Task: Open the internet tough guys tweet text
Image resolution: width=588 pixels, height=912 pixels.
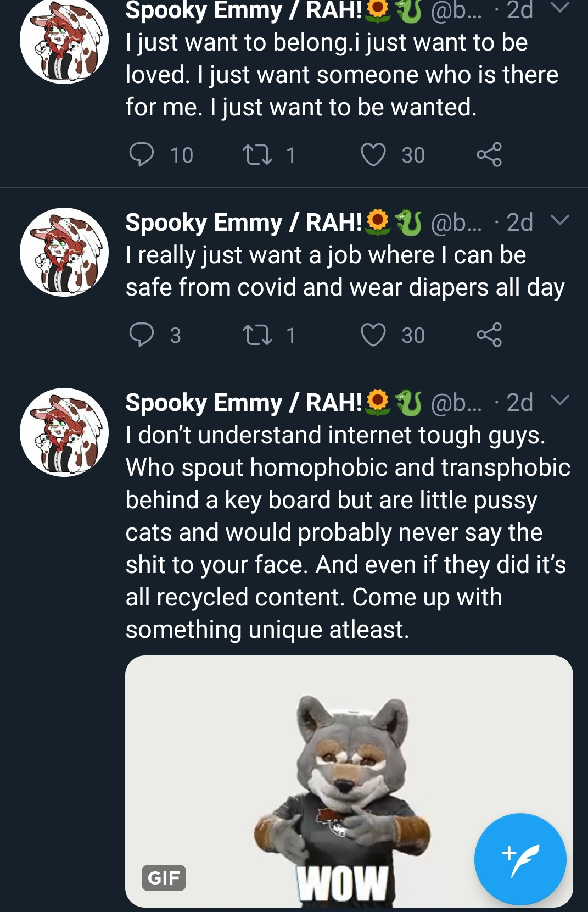Action: click(348, 532)
